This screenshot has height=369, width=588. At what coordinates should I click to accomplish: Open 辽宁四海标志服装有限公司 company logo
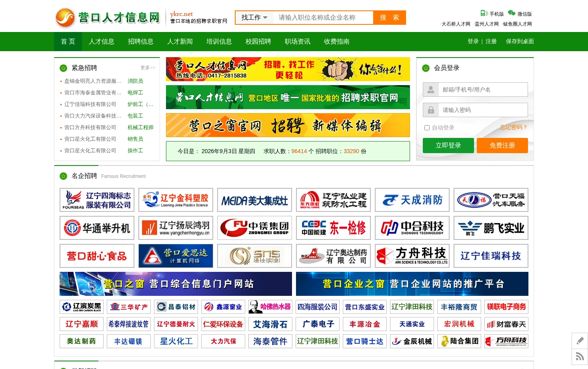point(97,200)
